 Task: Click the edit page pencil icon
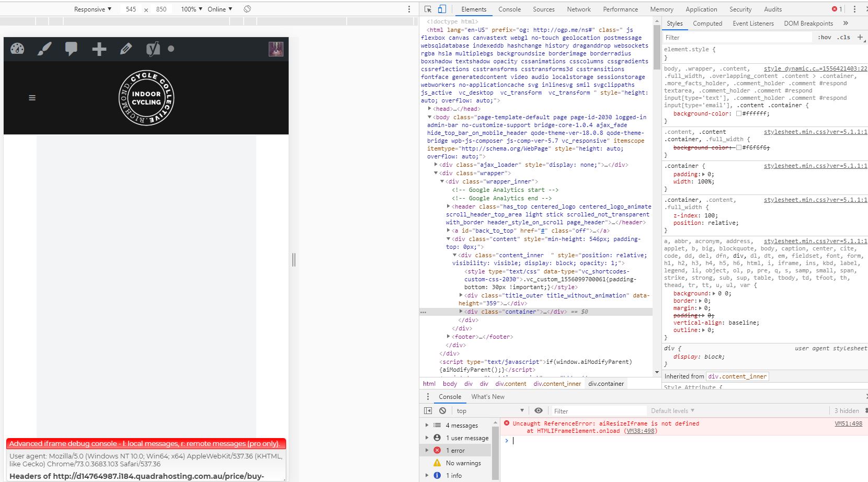coord(126,49)
